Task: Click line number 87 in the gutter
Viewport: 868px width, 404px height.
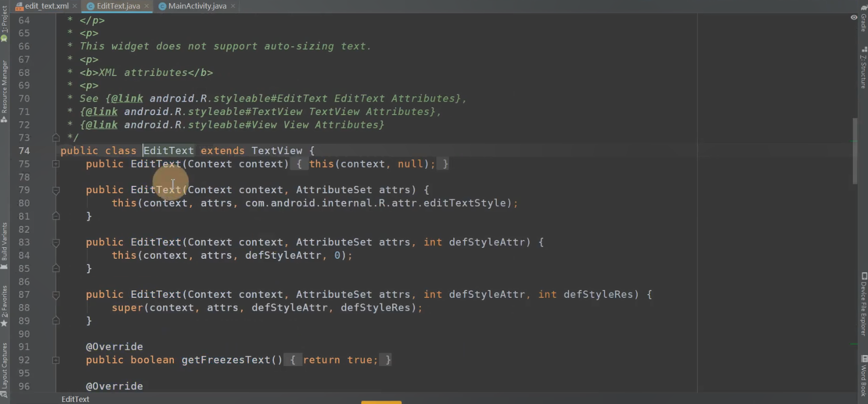Action: (24, 295)
